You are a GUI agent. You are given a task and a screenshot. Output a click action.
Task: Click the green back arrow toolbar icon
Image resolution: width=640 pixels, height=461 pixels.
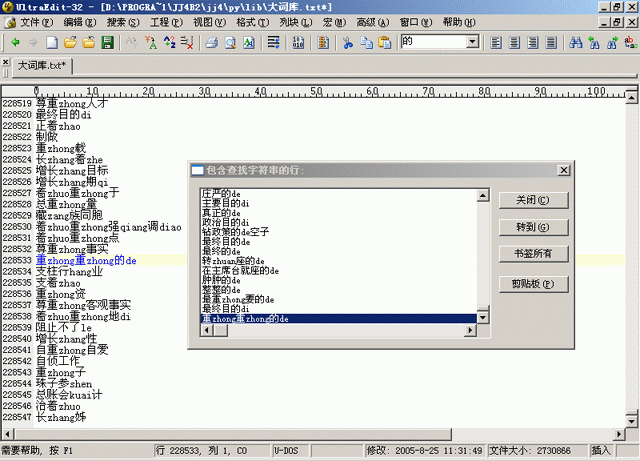[x=16, y=43]
